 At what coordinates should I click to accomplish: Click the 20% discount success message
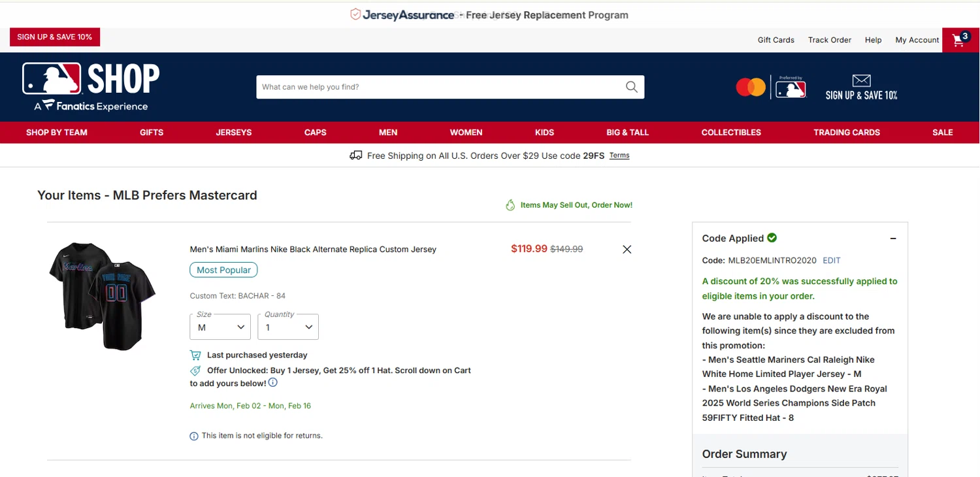[x=800, y=289]
